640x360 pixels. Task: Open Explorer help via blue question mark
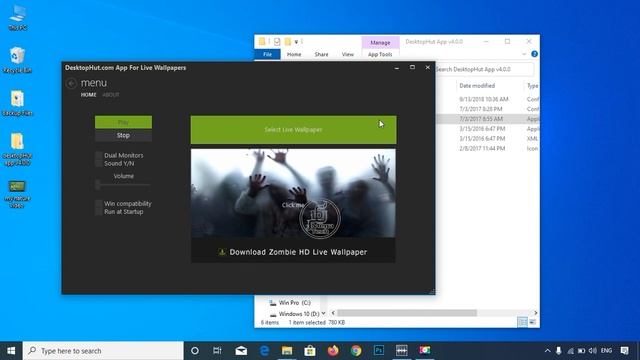pyautogui.click(x=534, y=54)
